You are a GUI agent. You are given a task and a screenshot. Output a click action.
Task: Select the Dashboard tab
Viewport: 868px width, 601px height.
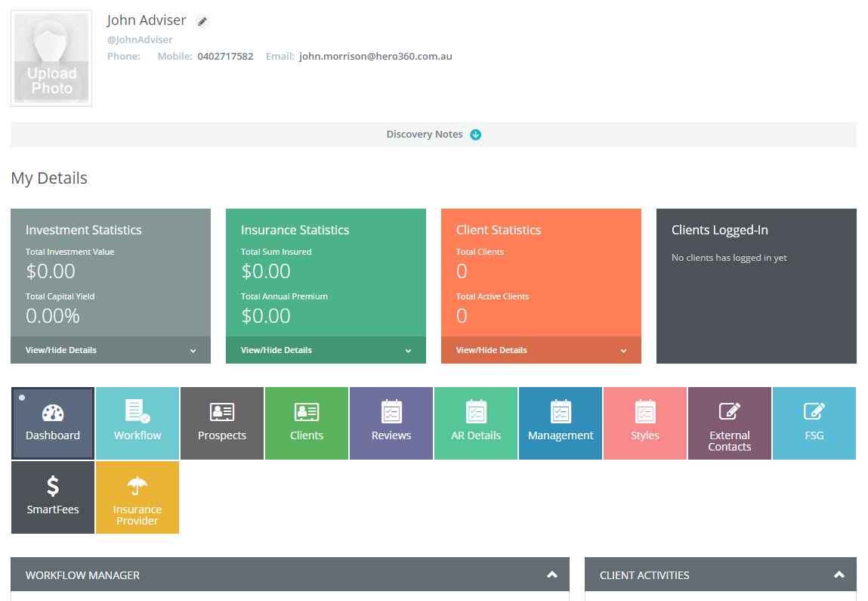click(x=52, y=422)
